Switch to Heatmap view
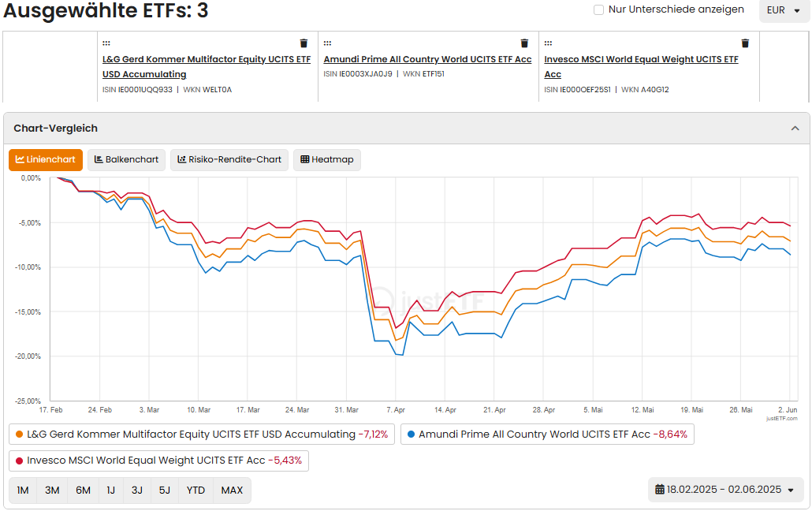Image resolution: width=812 pixels, height=511 pixels. pyautogui.click(x=327, y=159)
